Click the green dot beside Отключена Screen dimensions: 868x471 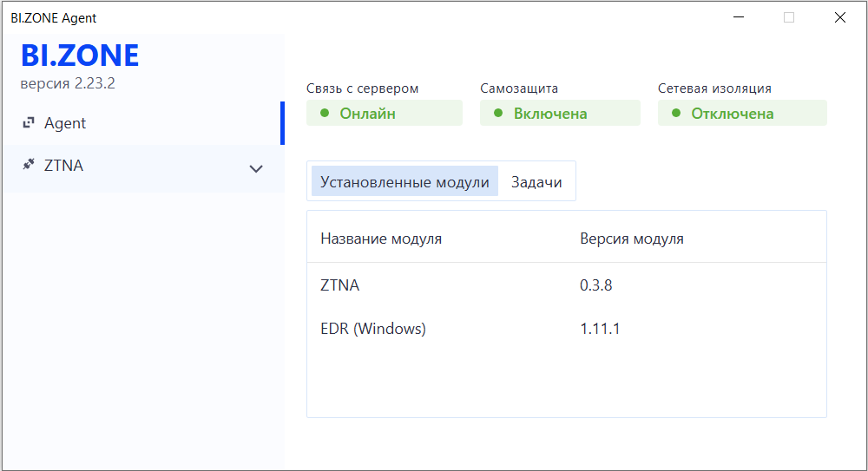pyautogui.click(x=676, y=113)
